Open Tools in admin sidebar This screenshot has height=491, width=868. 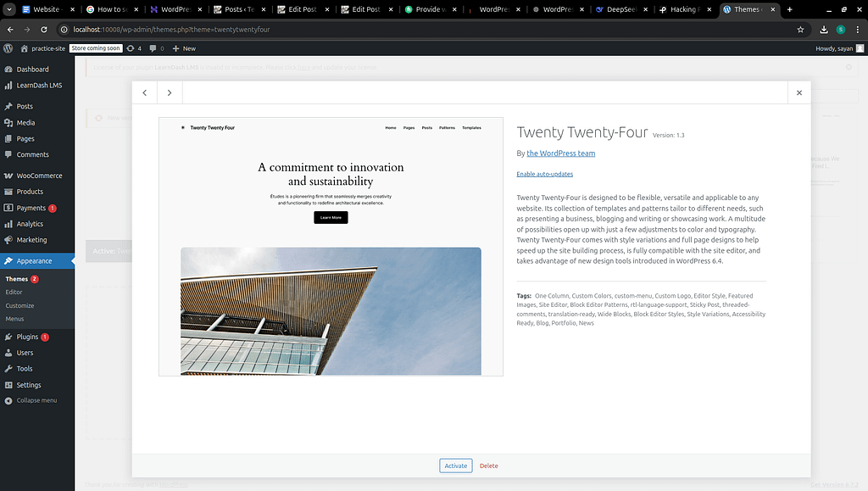pyautogui.click(x=25, y=368)
